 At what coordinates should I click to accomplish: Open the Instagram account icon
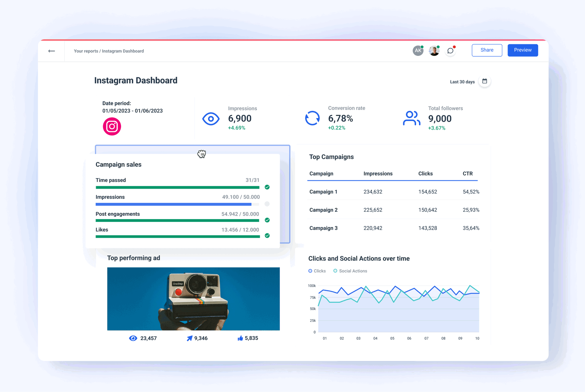pyautogui.click(x=112, y=126)
